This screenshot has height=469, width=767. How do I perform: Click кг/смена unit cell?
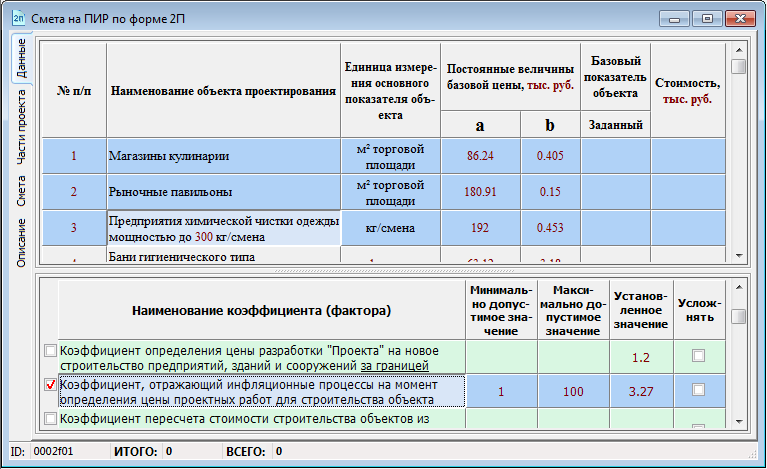point(390,228)
